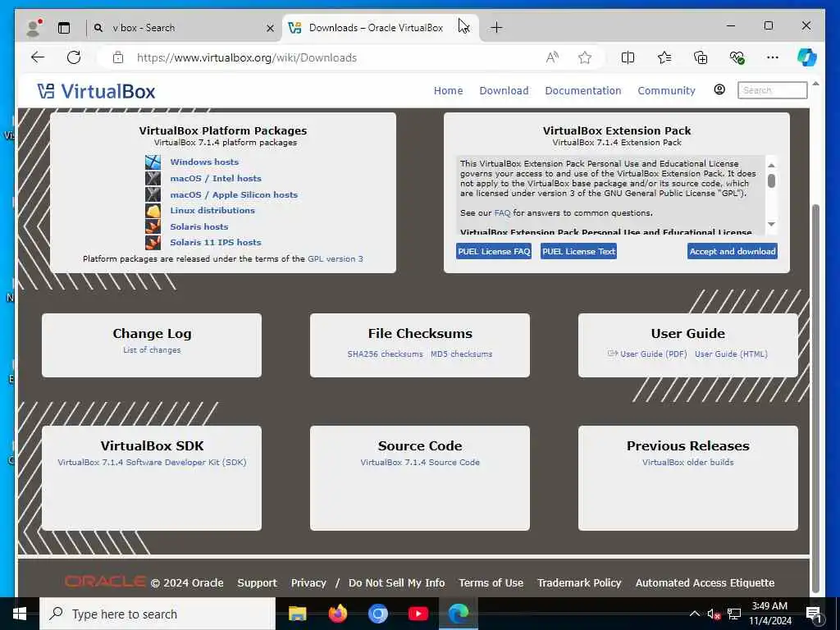Open Browser essentials heart icon
840x630 pixels.
(737, 57)
